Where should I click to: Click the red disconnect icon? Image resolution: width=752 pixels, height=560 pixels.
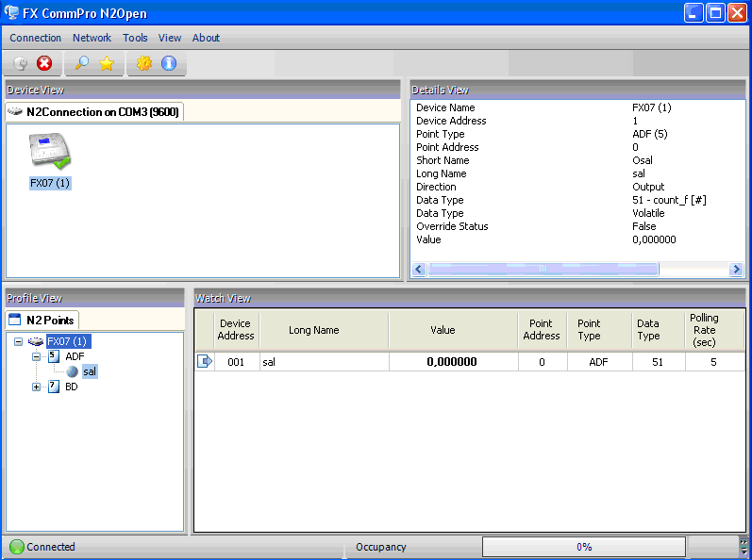point(44,63)
